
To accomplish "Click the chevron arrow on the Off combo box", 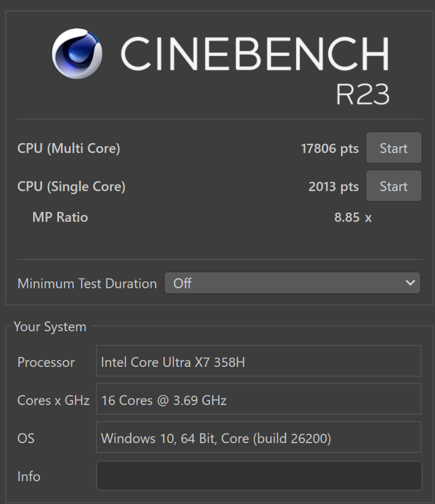I will point(410,283).
